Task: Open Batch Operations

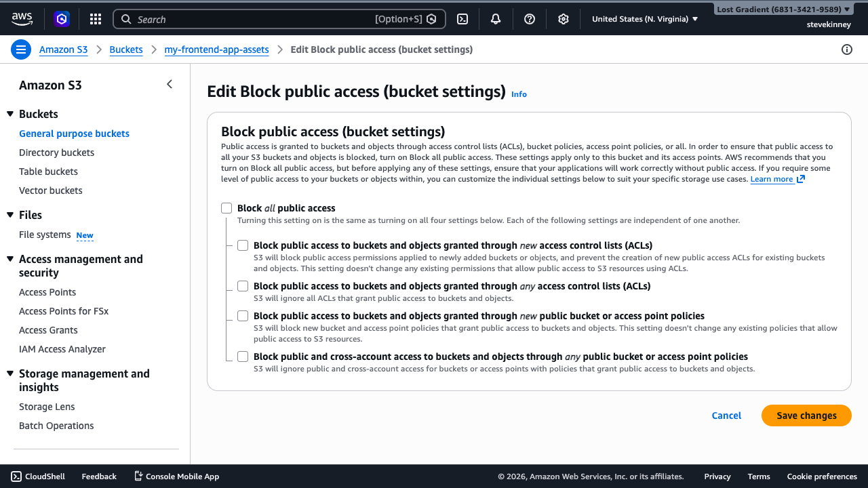Action: (56, 426)
